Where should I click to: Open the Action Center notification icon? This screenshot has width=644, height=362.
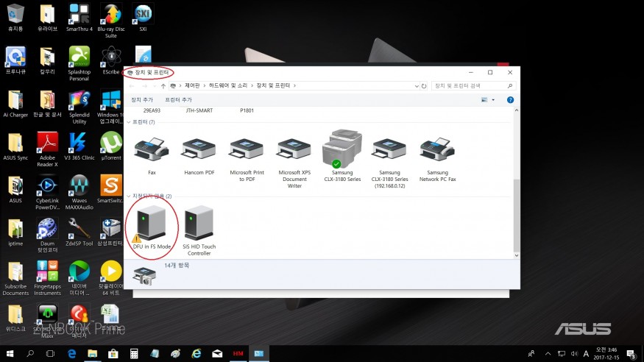(x=631, y=353)
